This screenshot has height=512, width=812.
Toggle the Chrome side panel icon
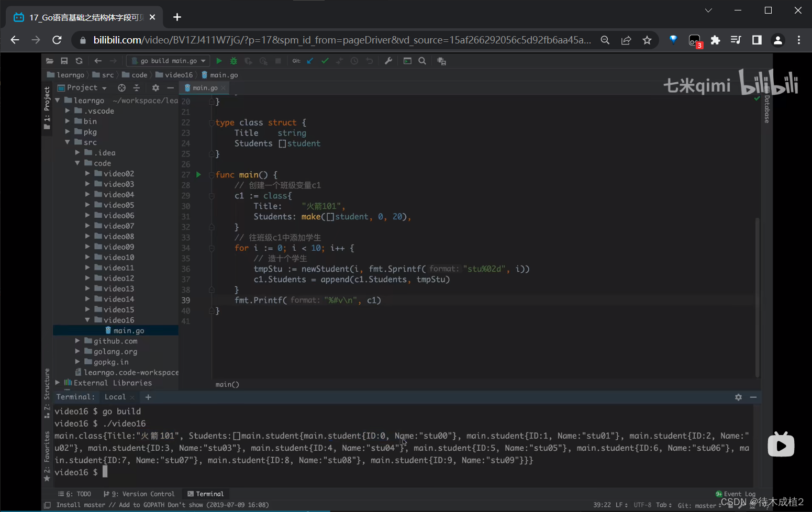click(x=757, y=40)
